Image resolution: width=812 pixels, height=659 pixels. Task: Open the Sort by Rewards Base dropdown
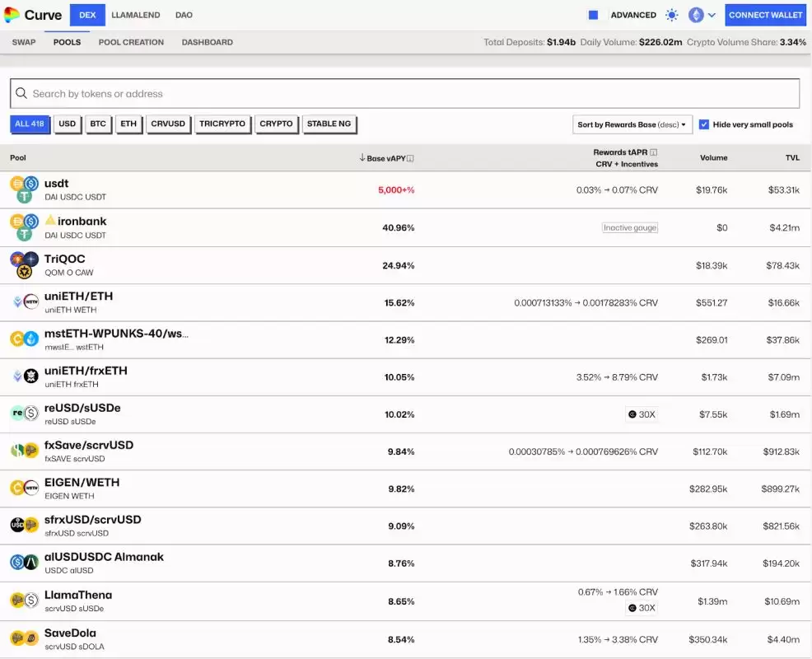632,124
